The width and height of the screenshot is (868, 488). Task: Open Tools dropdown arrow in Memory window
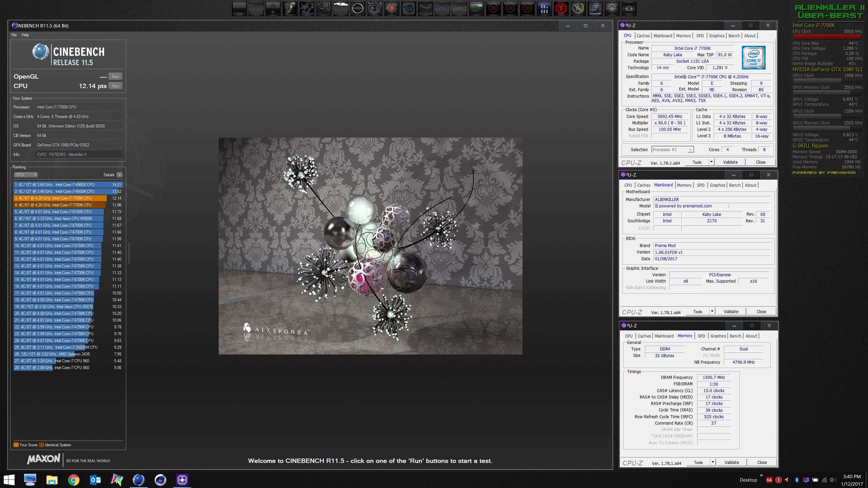coord(713,462)
